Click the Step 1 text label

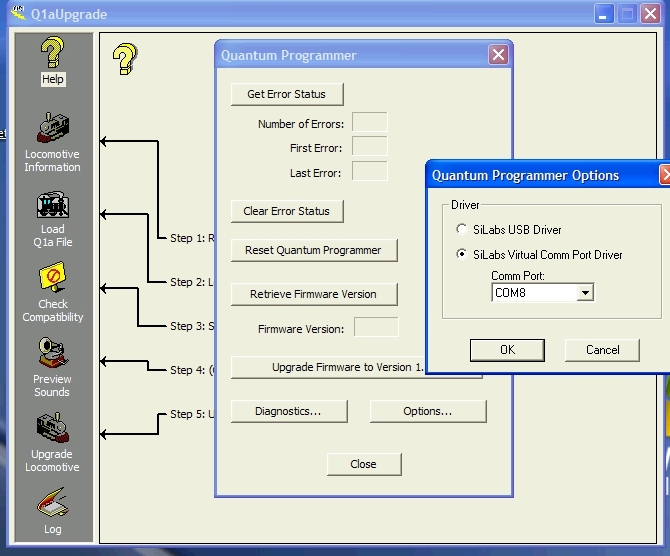pyautogui.click(x=192, y=238)
